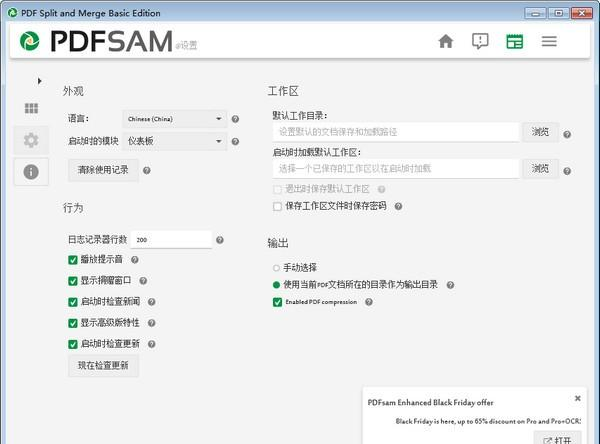Show help for 启动时检查更新 option
This screenshot has height=444, width=600.
[152, 344]
